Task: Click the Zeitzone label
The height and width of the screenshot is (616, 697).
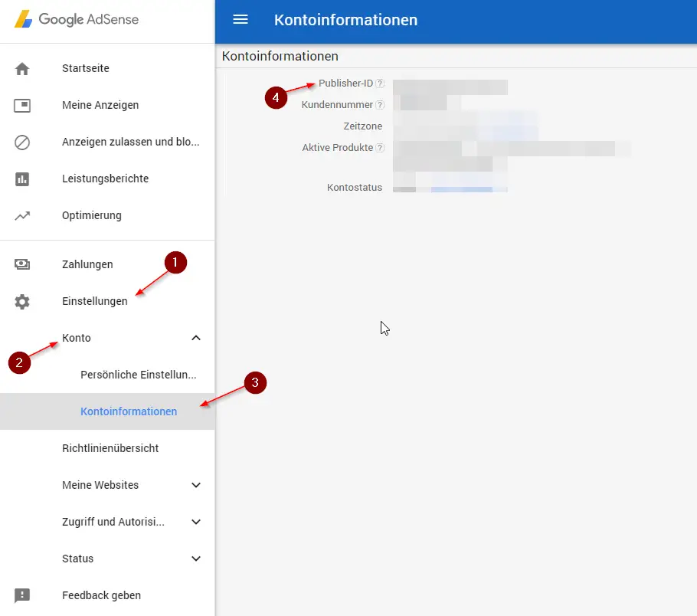Action: pos(363,126)
